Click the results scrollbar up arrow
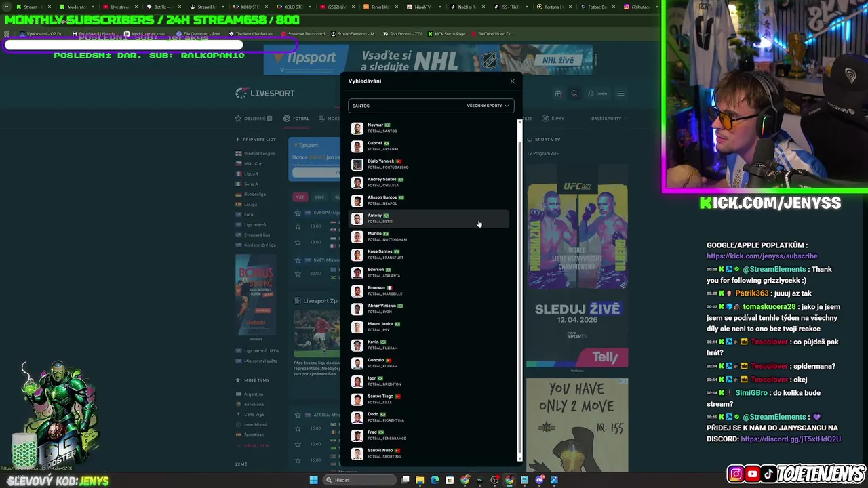 coord(520,122)
